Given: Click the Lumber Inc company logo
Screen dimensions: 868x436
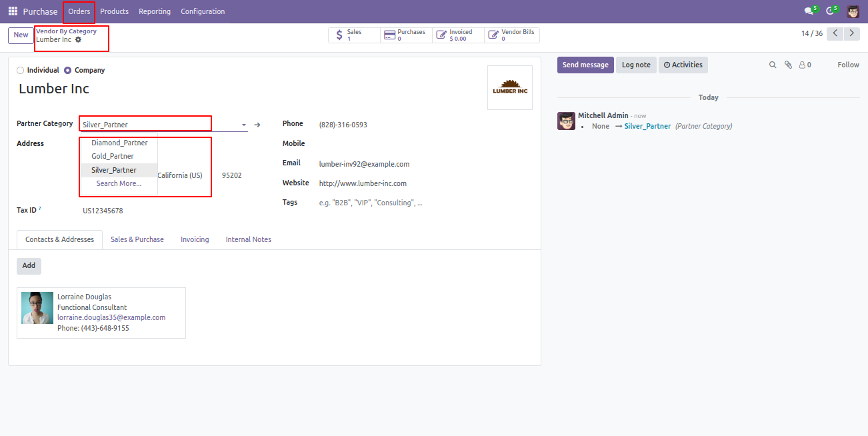Looking at the screenshot, I should (510, 87).
